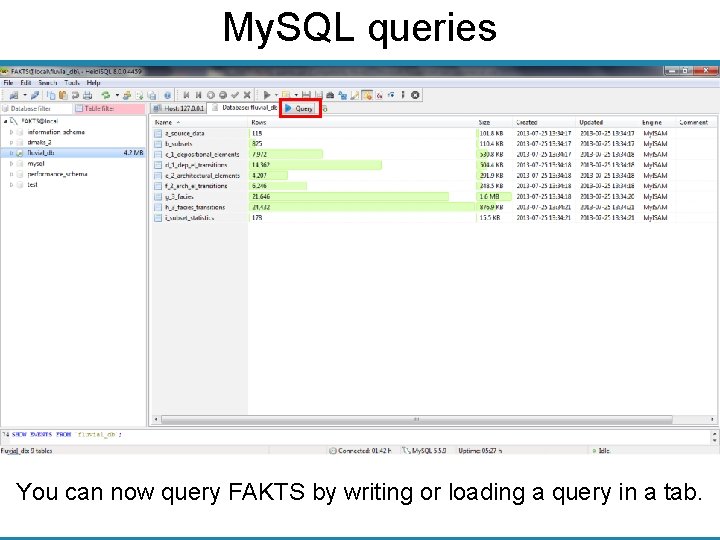Screen dimensions: 720x540
Task: Switch to the Host: 127.0.0.1 tab
Action: click(x=179, y=108)
